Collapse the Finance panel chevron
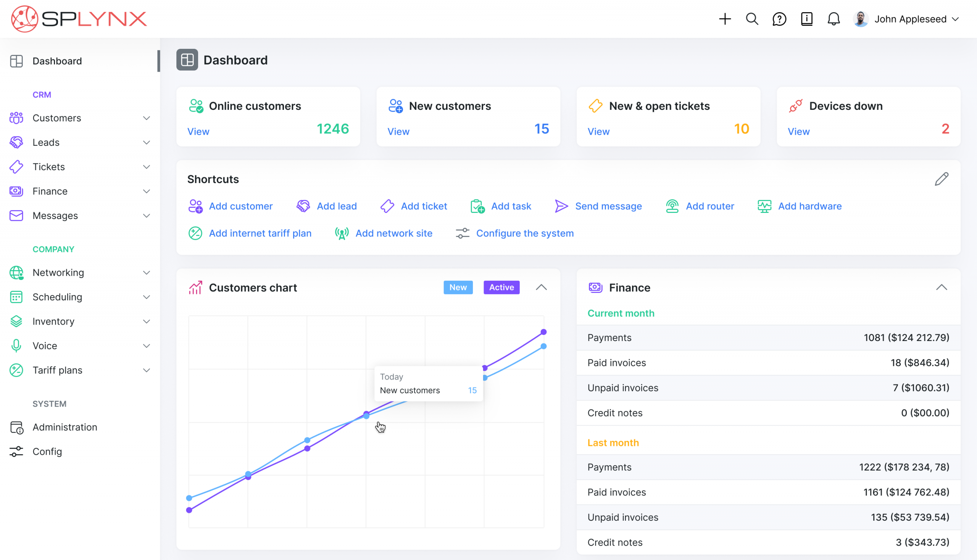Screen dimensions: 977x560 [941, 287]
